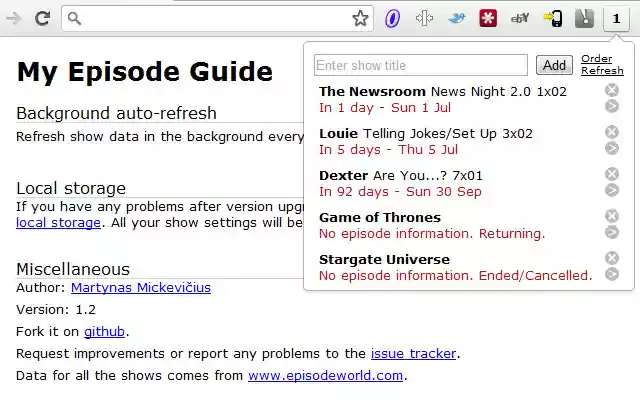640x400 pixels.
Task: Open the github link
Action: [104, 332]
